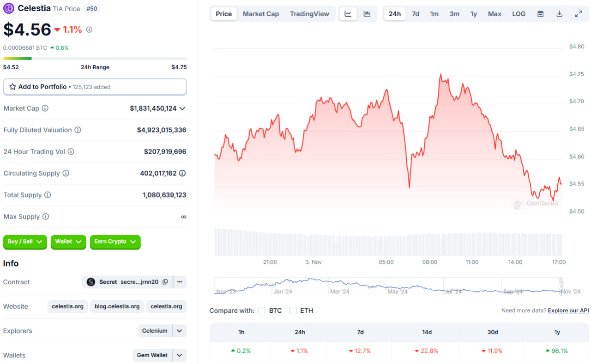Open the Celenium explorer
Image resolution: width=591 pixels, height=364 pixels.
pos(155,331)
